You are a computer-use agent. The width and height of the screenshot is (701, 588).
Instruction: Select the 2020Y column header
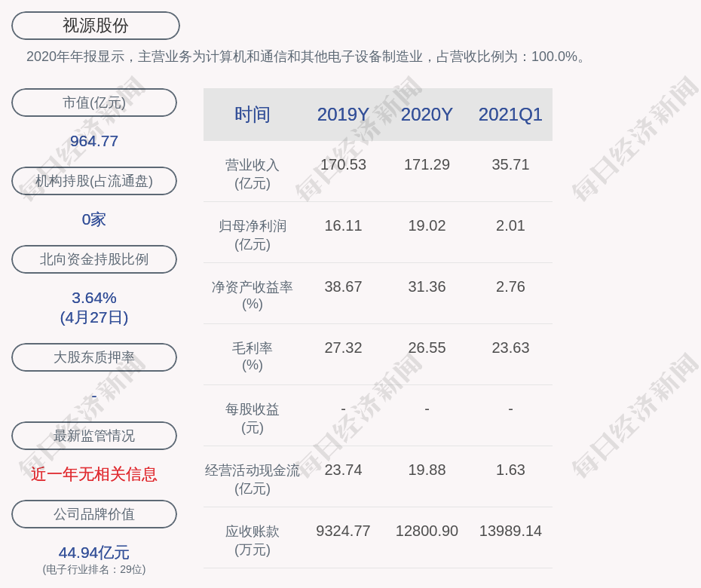(x=427, y=115)
